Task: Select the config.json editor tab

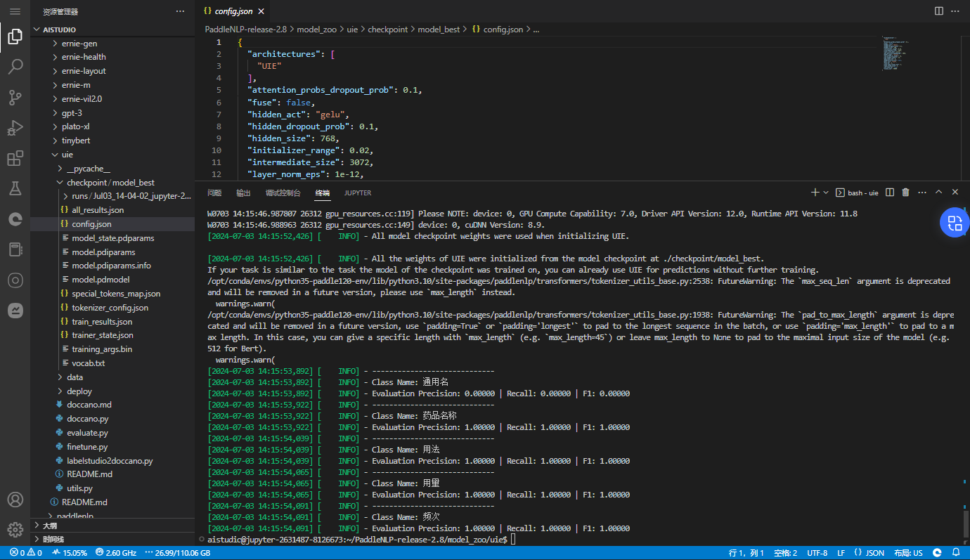Action: click(234, 11)
